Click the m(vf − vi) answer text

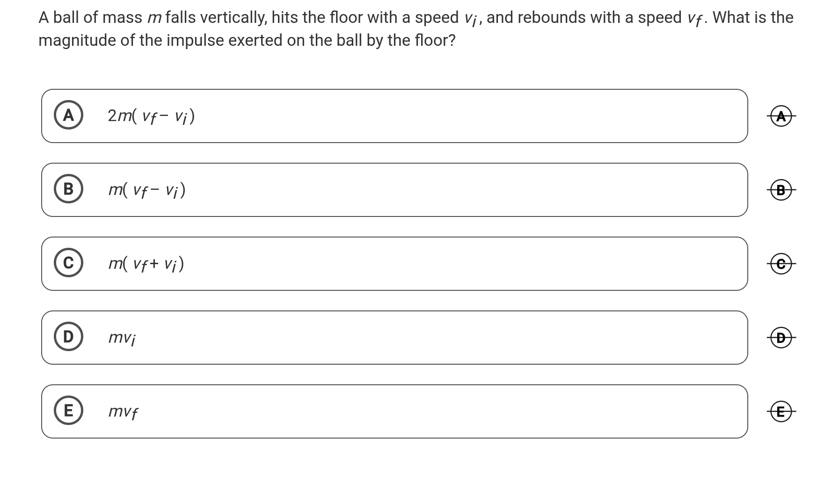147,190
